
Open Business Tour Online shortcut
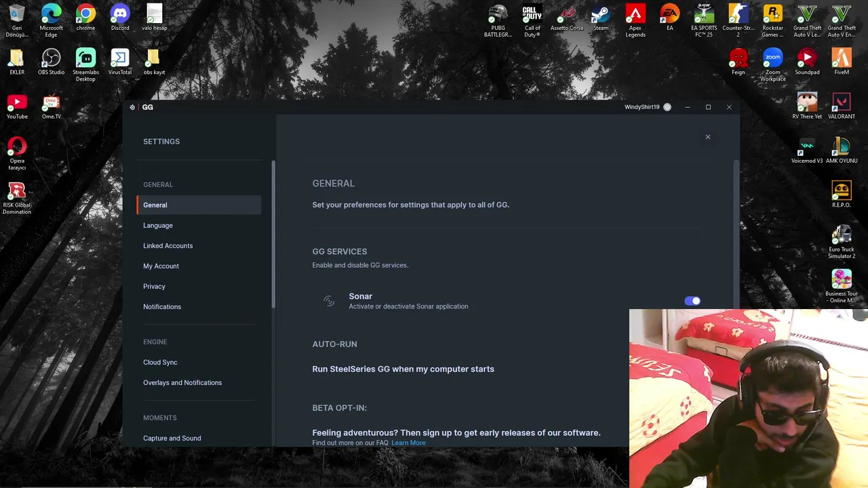[x=842, y=286]
